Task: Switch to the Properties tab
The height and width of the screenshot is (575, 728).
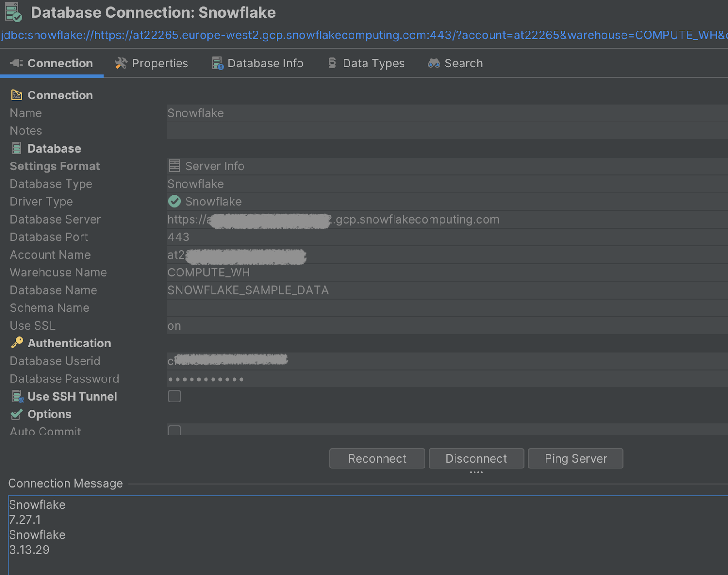Action: [152, 63]
